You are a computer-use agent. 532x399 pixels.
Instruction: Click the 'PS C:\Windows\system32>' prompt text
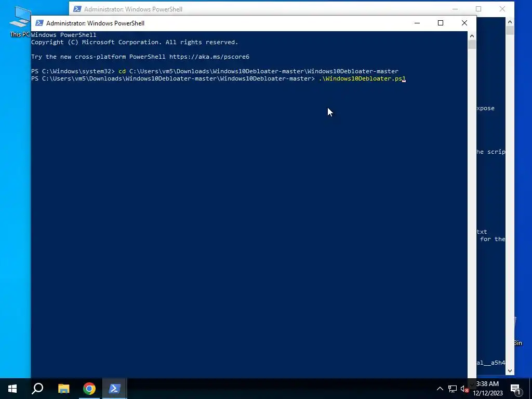pyautogui.click(x=73, y=71)
